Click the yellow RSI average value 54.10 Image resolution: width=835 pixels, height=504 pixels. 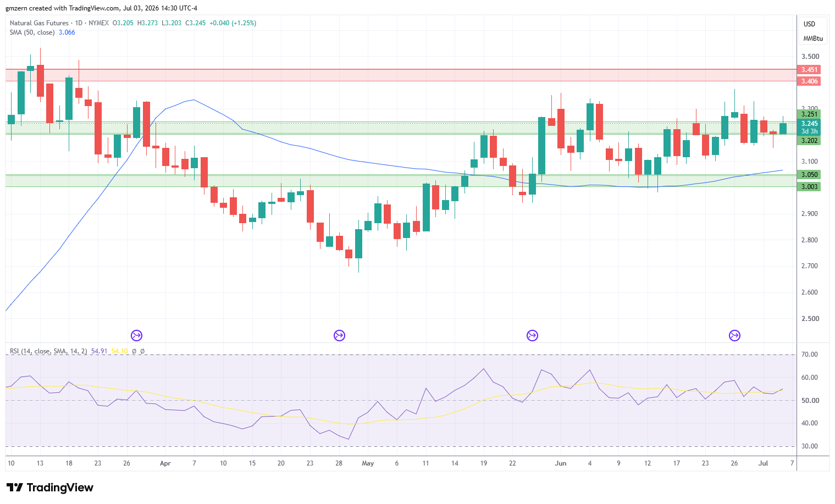(x=119, y=351)
